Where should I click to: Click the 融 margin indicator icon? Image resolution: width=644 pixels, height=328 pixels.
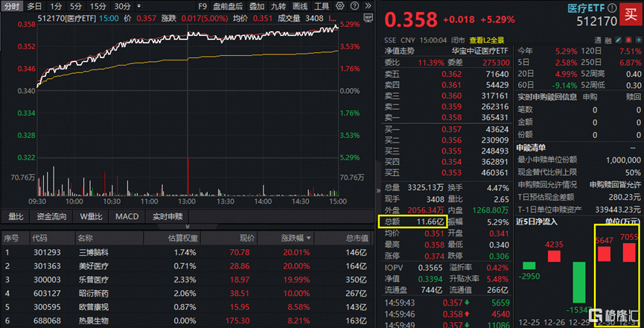(608, 40)
